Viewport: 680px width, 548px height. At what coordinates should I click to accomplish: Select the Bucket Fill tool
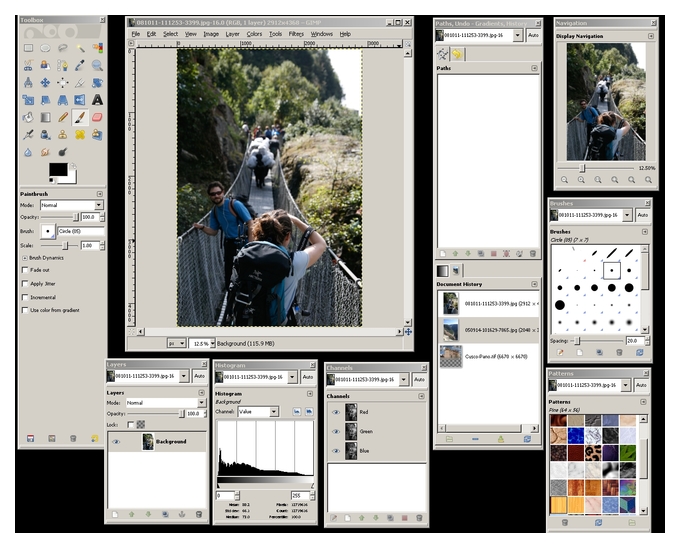coord(28,117)
